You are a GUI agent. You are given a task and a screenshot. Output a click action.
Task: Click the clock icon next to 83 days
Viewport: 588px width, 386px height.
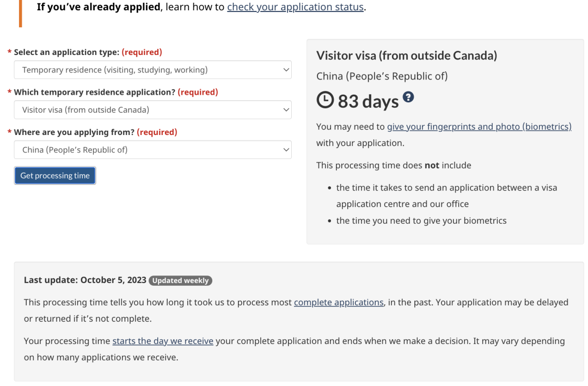[x=325, y=100]
